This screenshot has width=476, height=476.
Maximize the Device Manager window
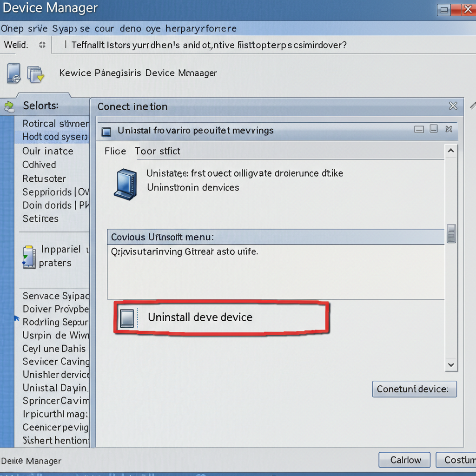[x=444, y=10]
